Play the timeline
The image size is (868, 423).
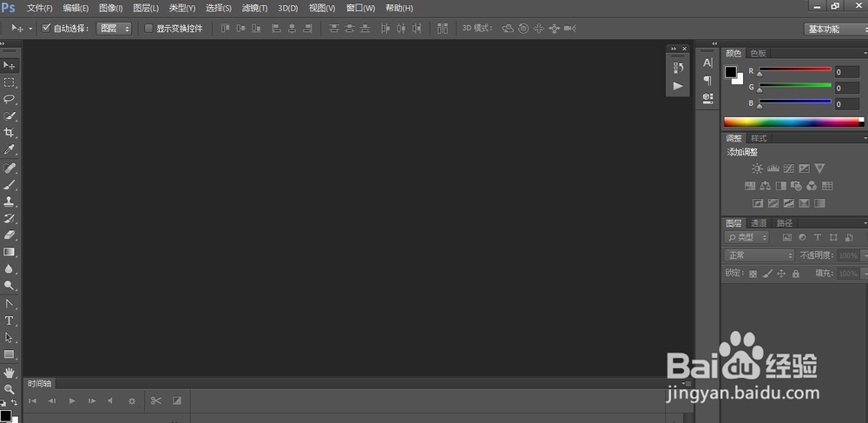[72, 401]
